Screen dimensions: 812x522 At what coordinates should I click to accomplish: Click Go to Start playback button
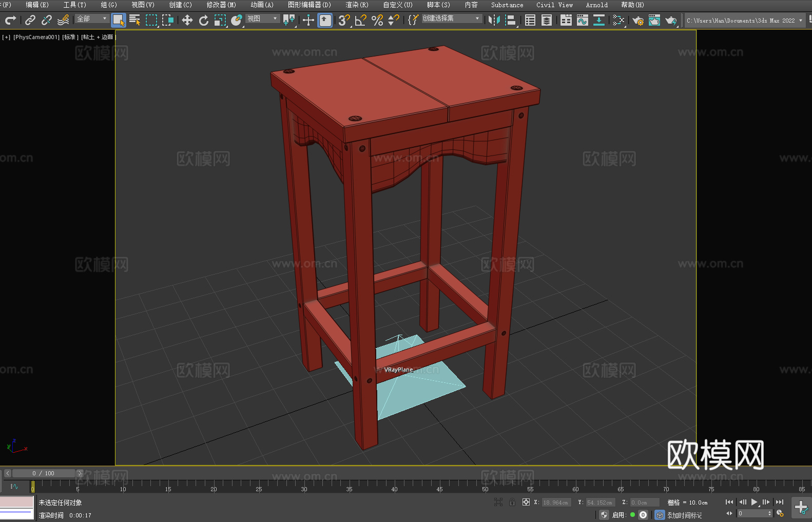coord(729,502)
